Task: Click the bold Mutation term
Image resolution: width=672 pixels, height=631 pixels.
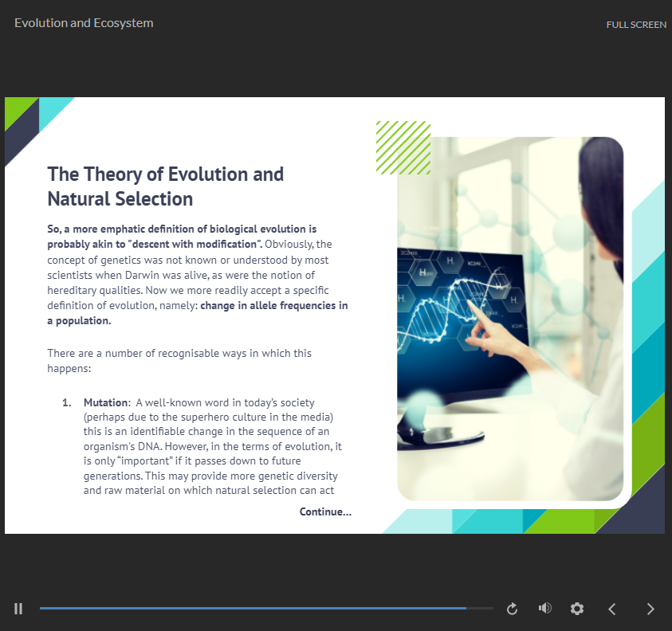Action: [105, 402]
